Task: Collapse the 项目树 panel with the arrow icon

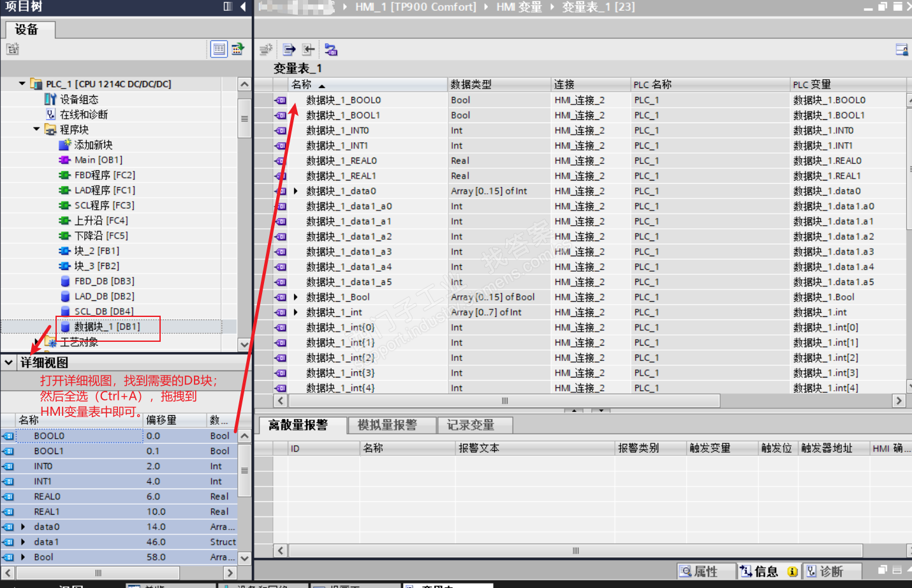Action: point(243,6)
